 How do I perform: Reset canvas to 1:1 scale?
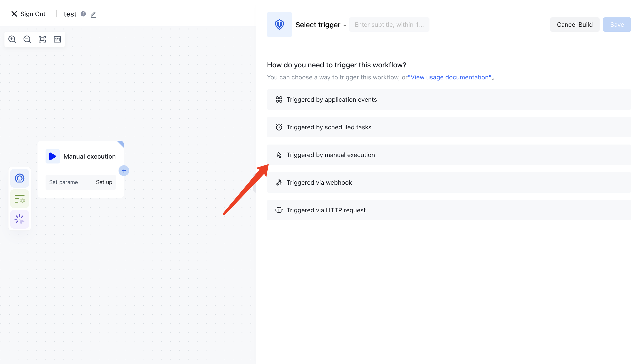(57, 39)
